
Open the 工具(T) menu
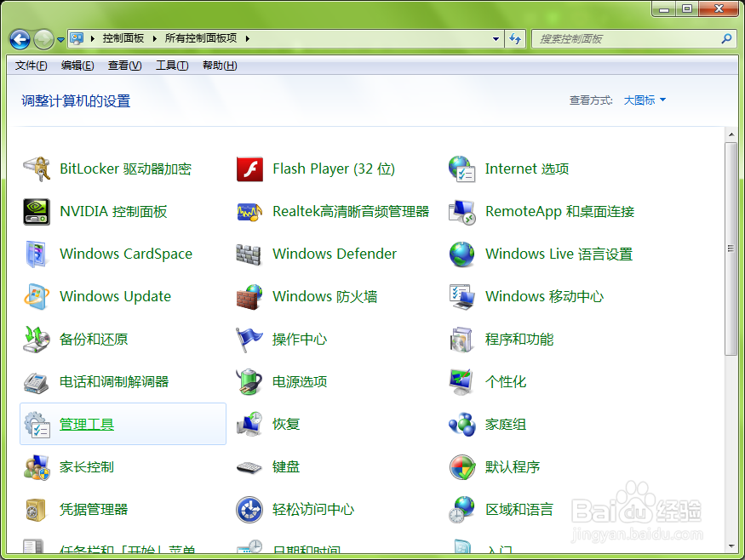(x=172, y=66)
